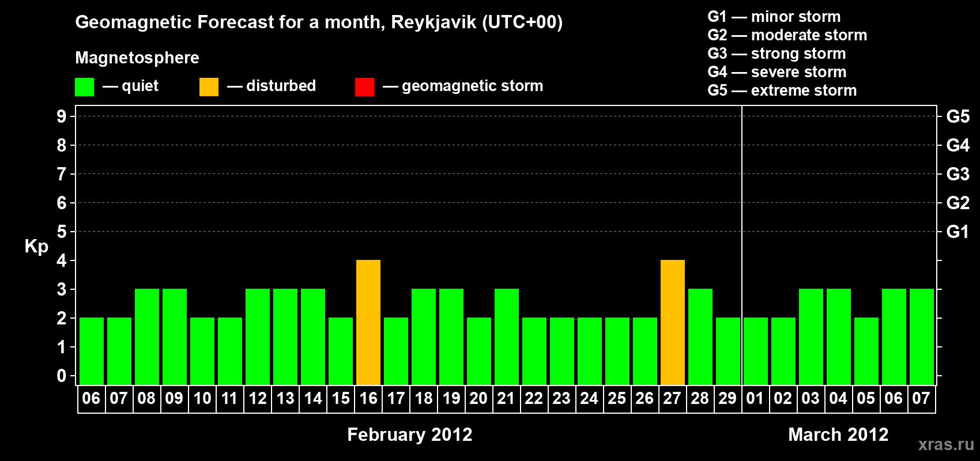Click the G2 right-axis label
The width and height of the screenshot is (980, 461).
[x=958, y=203]
